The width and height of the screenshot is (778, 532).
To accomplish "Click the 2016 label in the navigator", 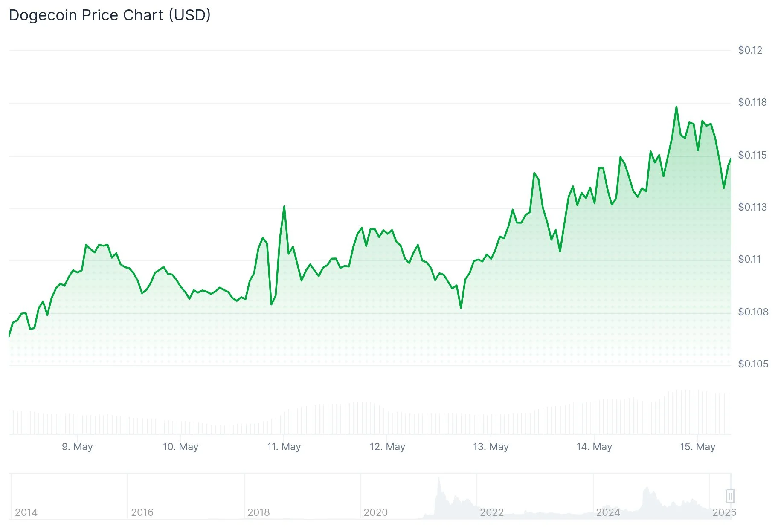I will pyautogui.click(x=142, y=512).
